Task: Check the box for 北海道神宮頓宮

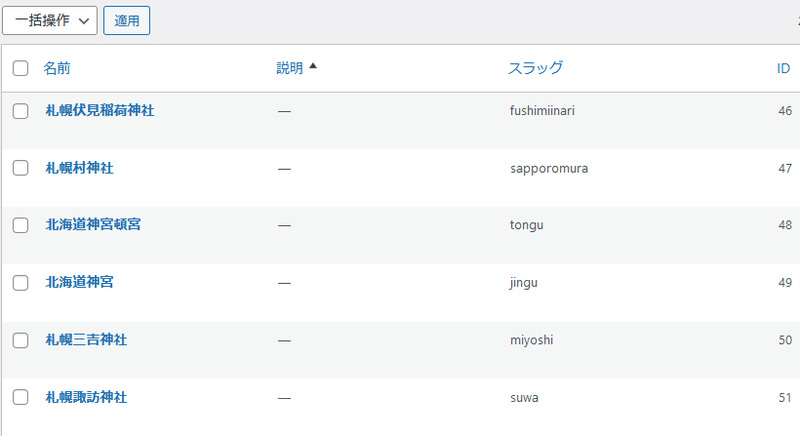Action: click(x=20, y=225)
